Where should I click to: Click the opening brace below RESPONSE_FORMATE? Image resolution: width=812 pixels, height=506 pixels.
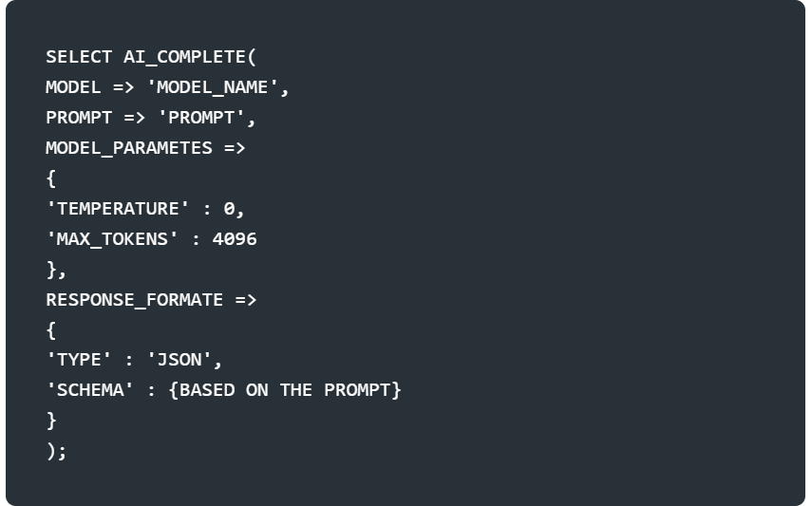(50, 330)
